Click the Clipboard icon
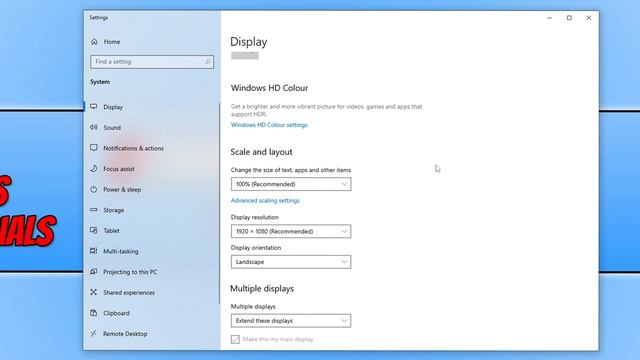This screenshot has height=360, width=640. [x=94, y=313]
